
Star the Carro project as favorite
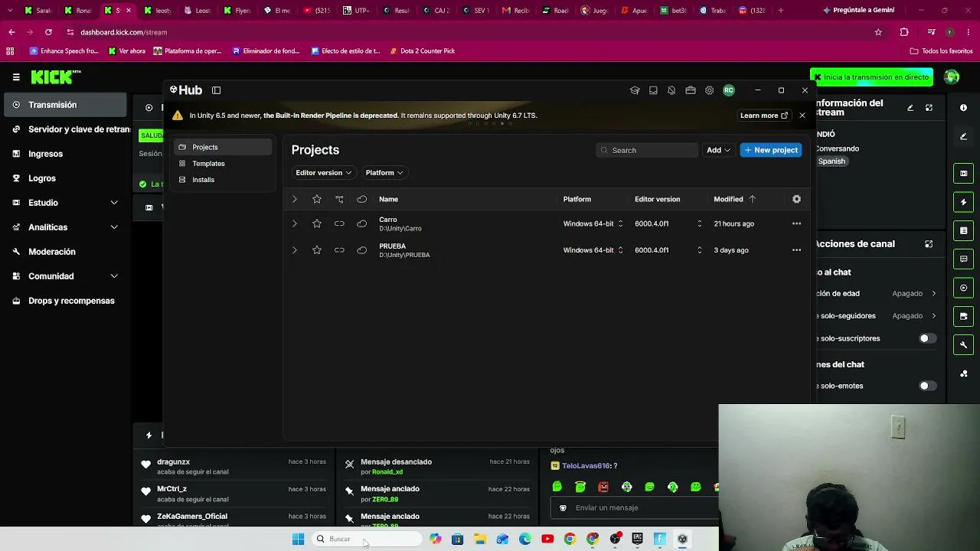coord(317,223)
